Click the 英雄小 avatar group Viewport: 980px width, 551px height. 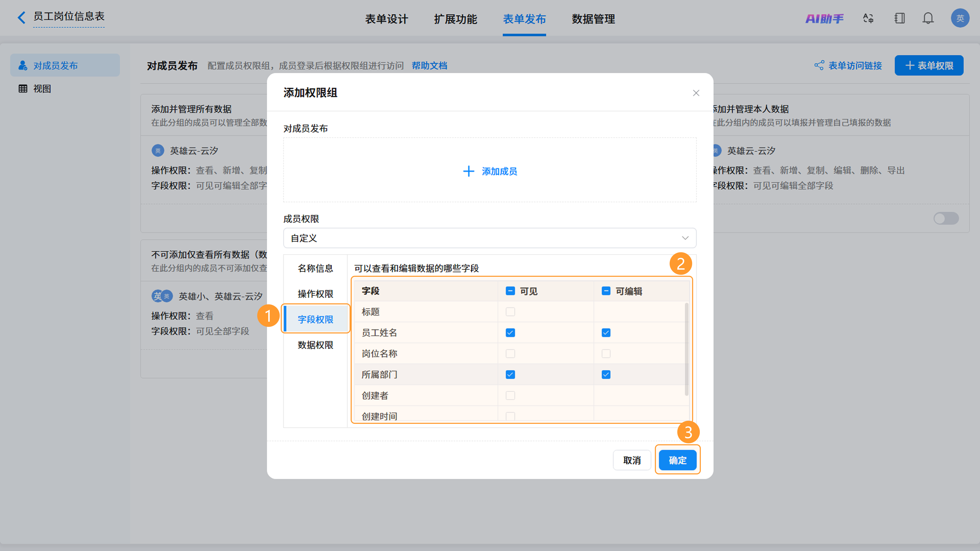tap(162, 296)
